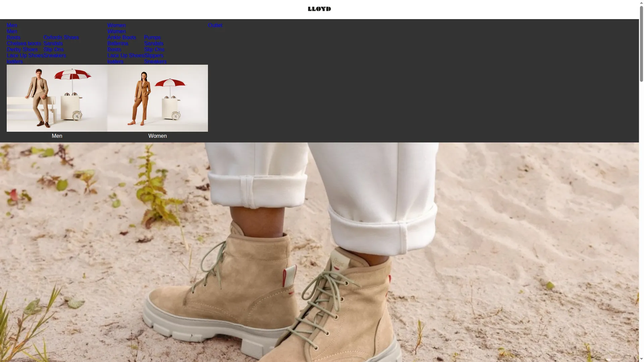
Task: Click the top Men menu item
Action: [x=12, y=25]
